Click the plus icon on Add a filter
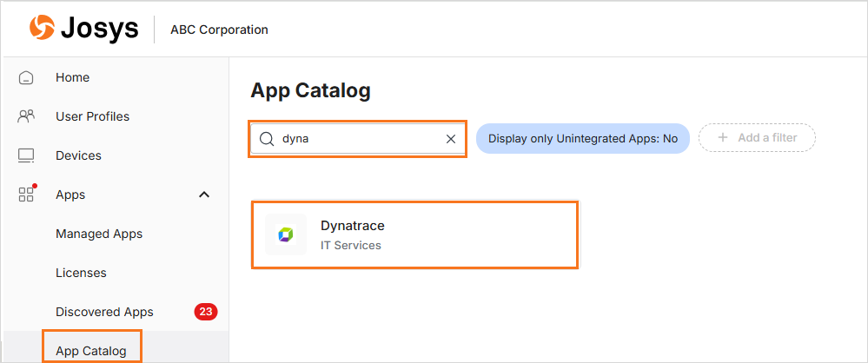868x363 pixels. click(x=722, y=138)
